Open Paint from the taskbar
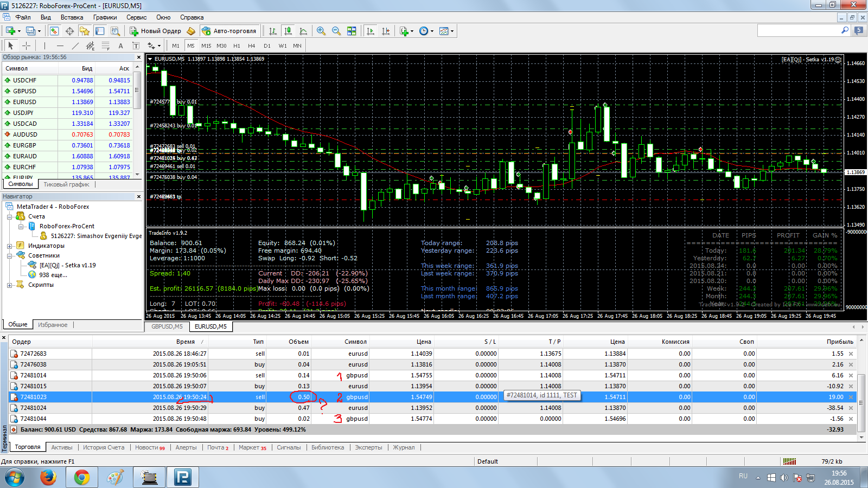This screenshot has width=868, height=488. pos(115,477)
